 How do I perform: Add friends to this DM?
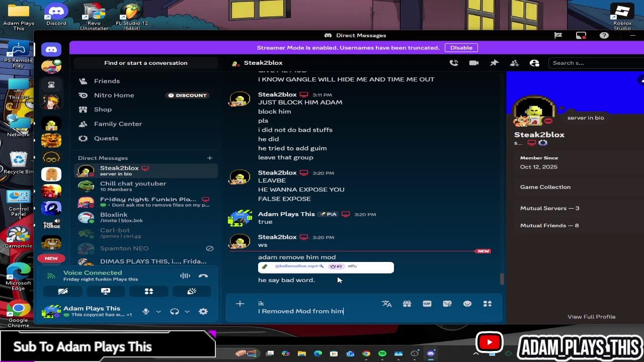514,63
